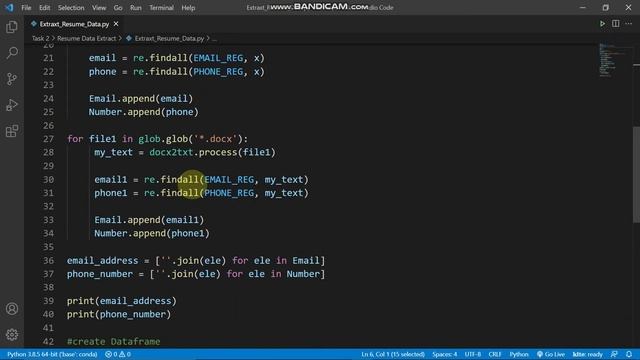Click Email.append(email) on line 24

141,98
